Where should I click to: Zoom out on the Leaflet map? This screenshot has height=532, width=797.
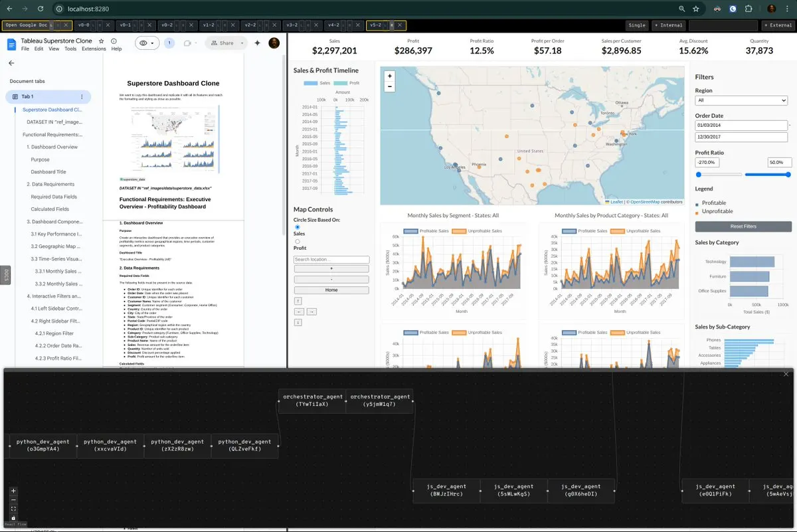click(389, 86)
